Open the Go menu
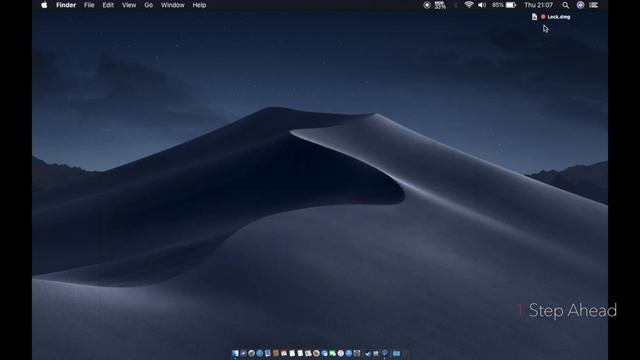640x360 pixels. point(149,5)
